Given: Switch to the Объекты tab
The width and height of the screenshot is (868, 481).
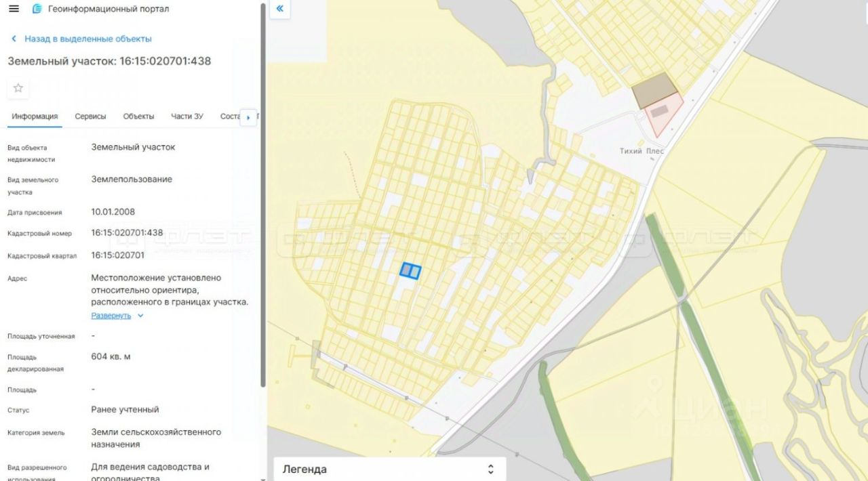Looking at the screenshot, I should pos(138,117).
